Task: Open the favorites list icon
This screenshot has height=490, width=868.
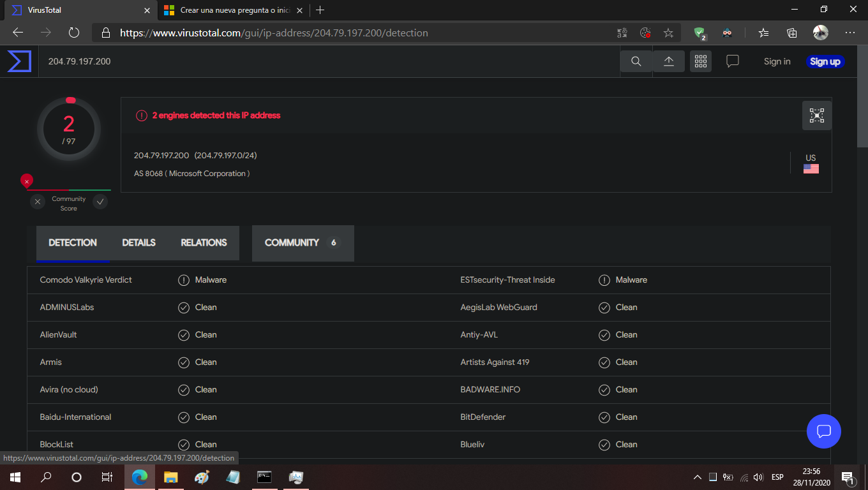Action: point(764,33)
